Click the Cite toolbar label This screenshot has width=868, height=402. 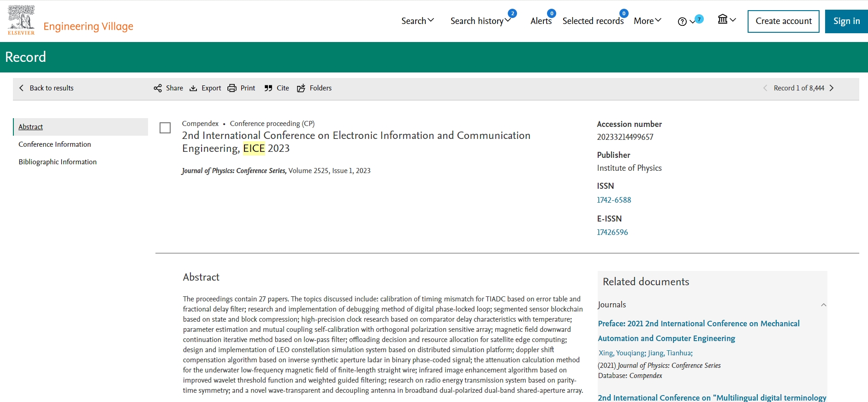pos(283,88)
